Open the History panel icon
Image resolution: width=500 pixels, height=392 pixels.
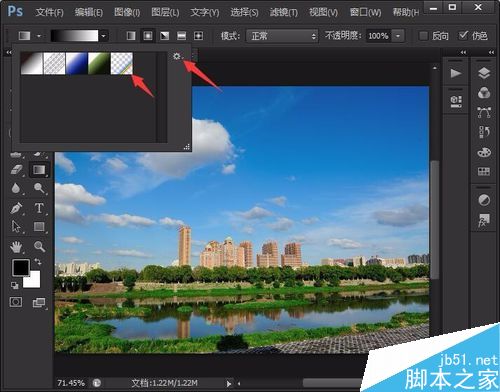tap(484, 132)
